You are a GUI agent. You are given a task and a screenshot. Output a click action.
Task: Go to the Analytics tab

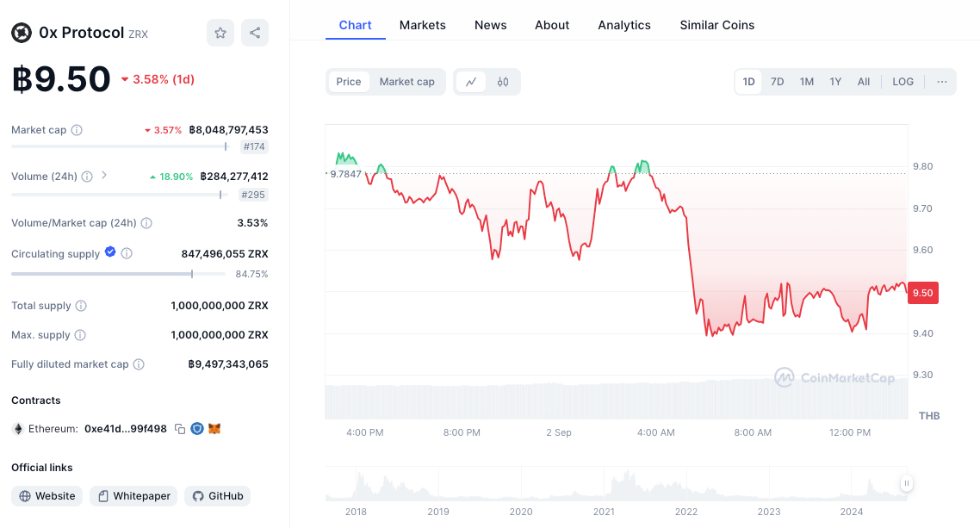[624, 26]
